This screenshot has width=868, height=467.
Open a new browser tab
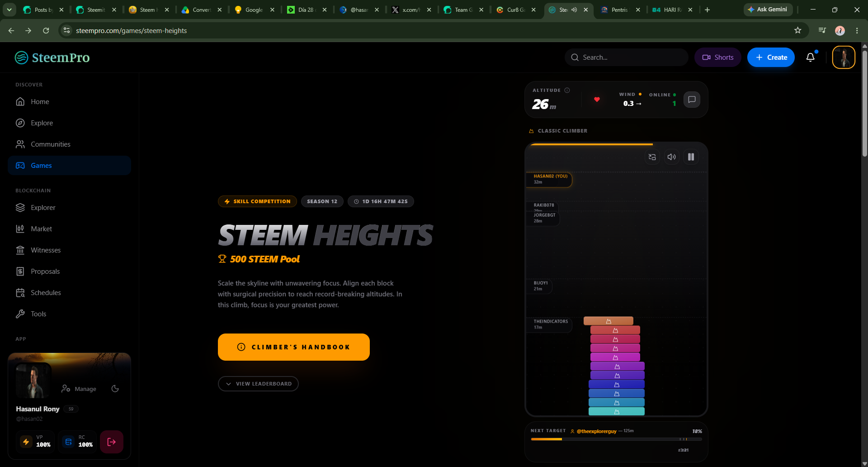coord(707,10)
